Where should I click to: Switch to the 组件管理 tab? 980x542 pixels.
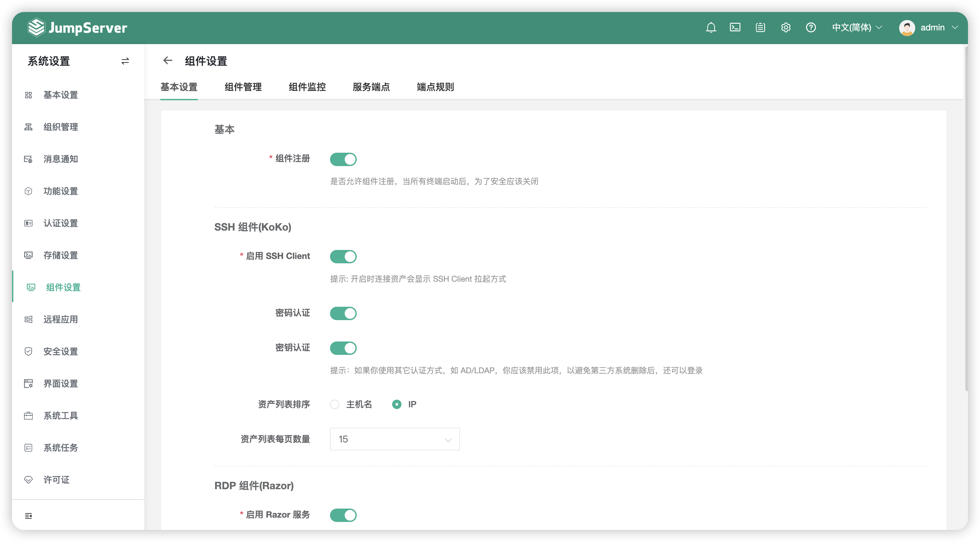[243, 87]
